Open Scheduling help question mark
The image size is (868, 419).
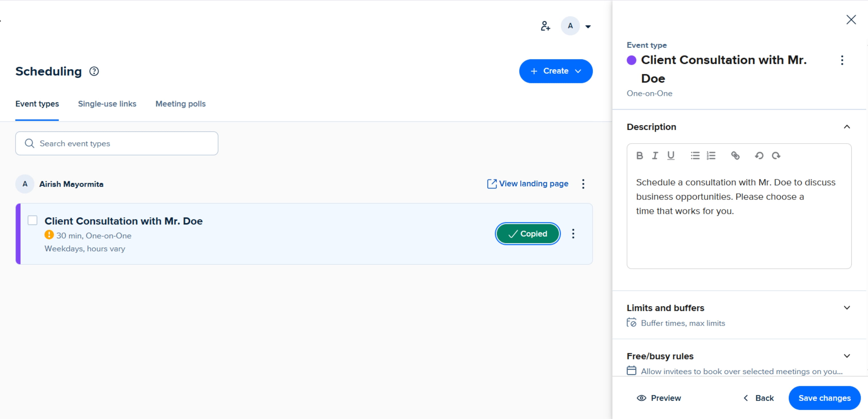tap(94, 71)
